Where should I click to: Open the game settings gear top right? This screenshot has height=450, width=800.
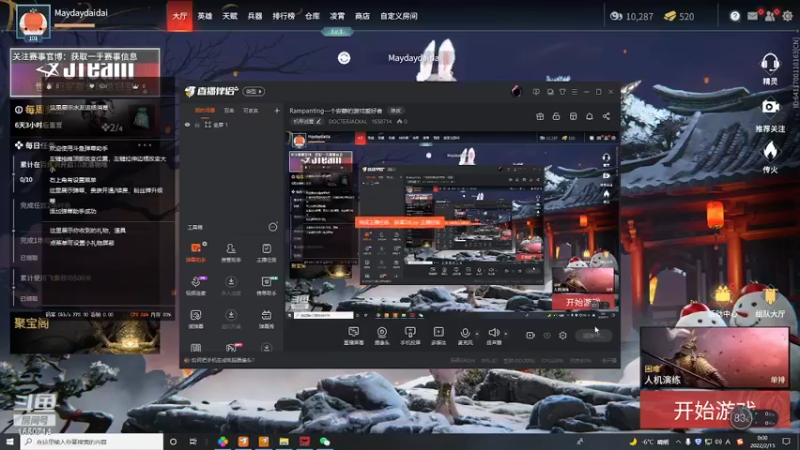[x=787, y=16]
